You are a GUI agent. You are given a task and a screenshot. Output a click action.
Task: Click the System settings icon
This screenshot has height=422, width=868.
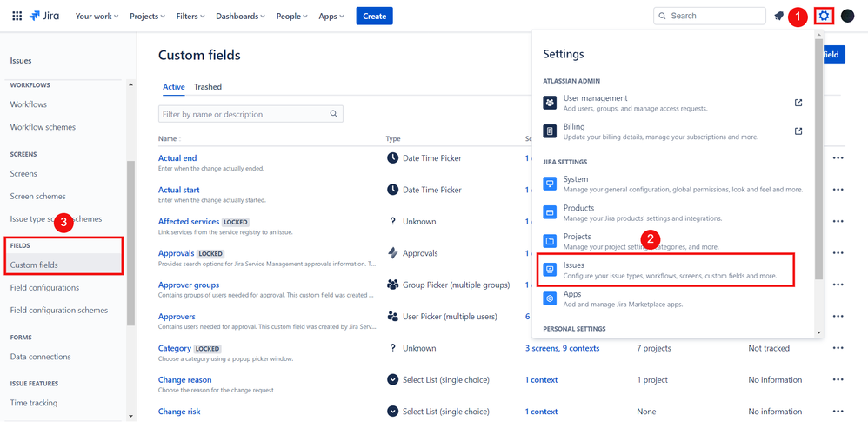click(550, 184)
